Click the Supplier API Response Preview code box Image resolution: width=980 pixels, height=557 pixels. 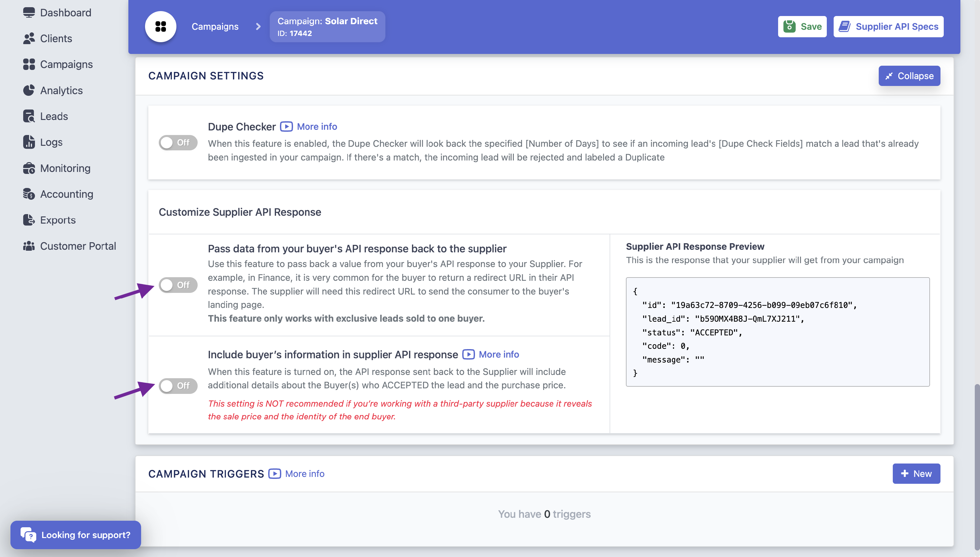coord(777,332)
